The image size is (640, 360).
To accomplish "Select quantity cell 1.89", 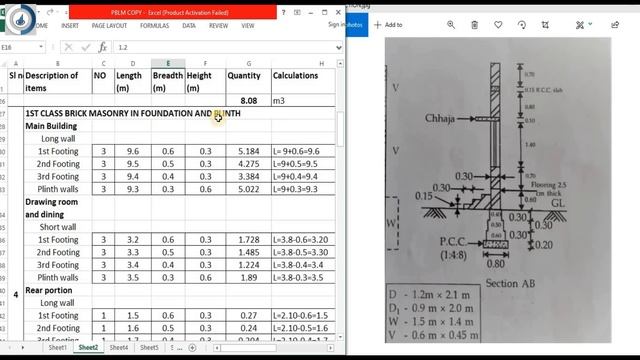I will [248, 278].
